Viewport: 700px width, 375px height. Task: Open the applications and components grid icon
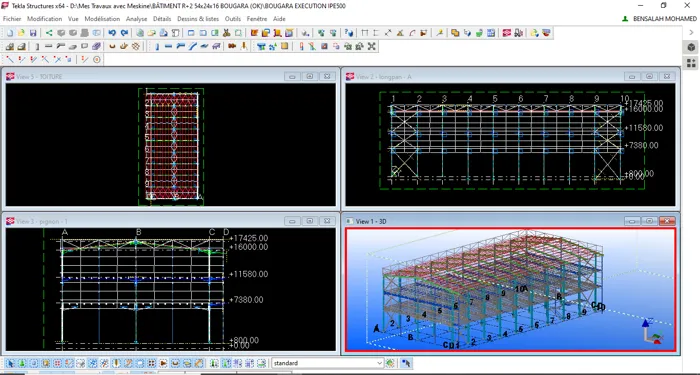[x=691, y=63]
